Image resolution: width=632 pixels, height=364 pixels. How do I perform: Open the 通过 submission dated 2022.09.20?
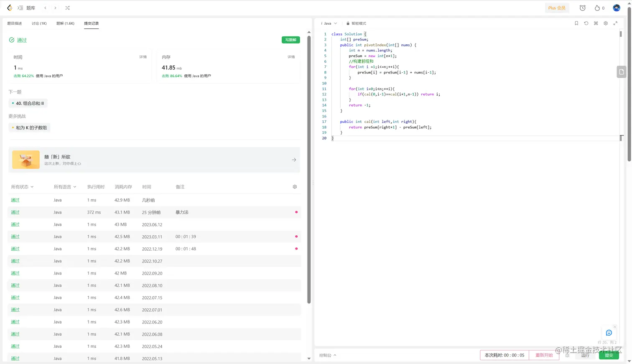[15, 273]
